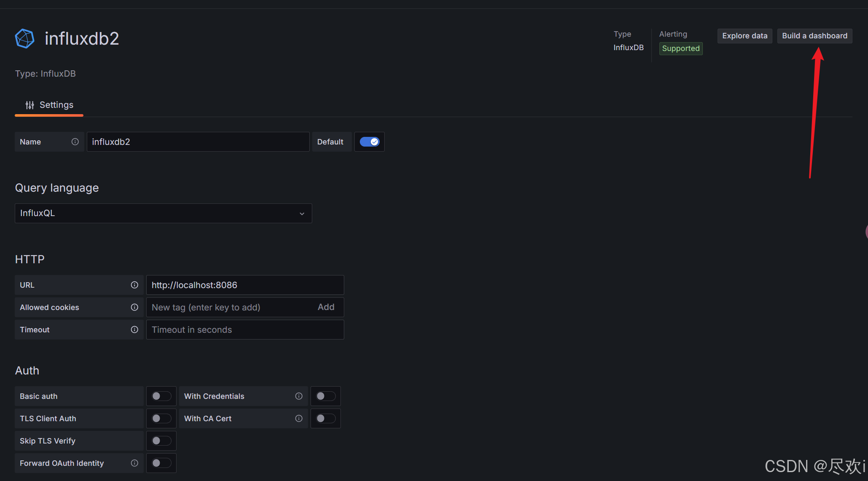Click the Forward OAuth Identity label
868x481 pixels.
tap(62, 463)
